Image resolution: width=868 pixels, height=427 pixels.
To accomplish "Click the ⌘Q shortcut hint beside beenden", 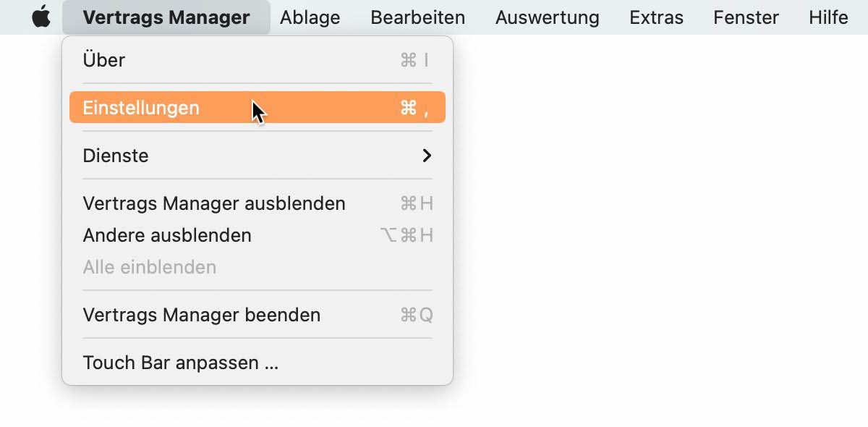I will coord(417,315).
